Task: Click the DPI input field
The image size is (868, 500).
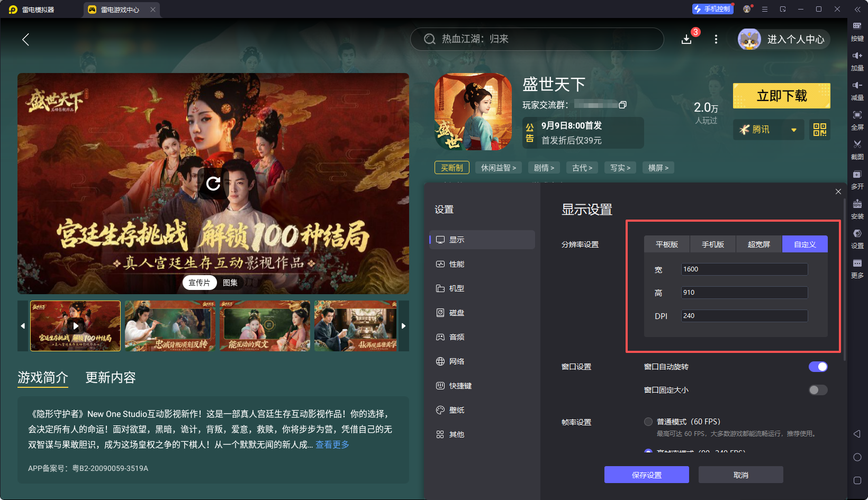Action: [745, 316]
